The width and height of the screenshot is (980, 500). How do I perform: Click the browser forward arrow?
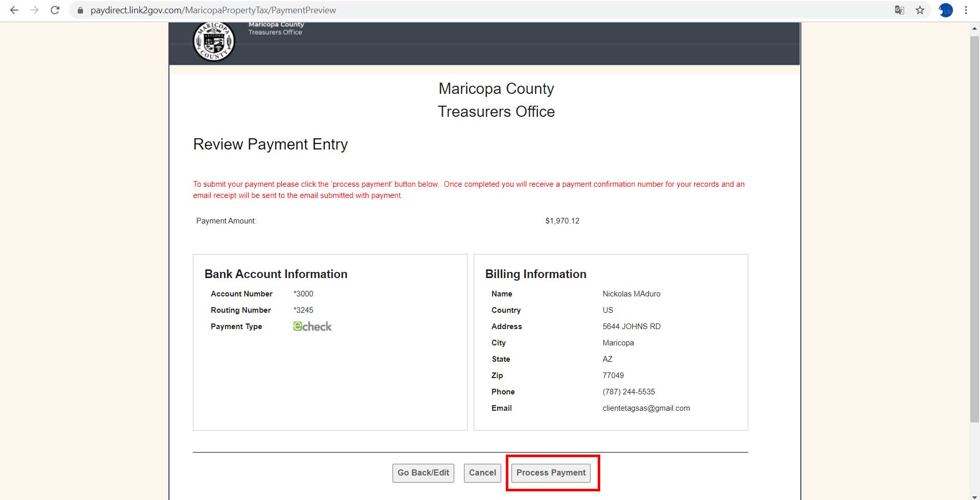[x=34, y=10]
